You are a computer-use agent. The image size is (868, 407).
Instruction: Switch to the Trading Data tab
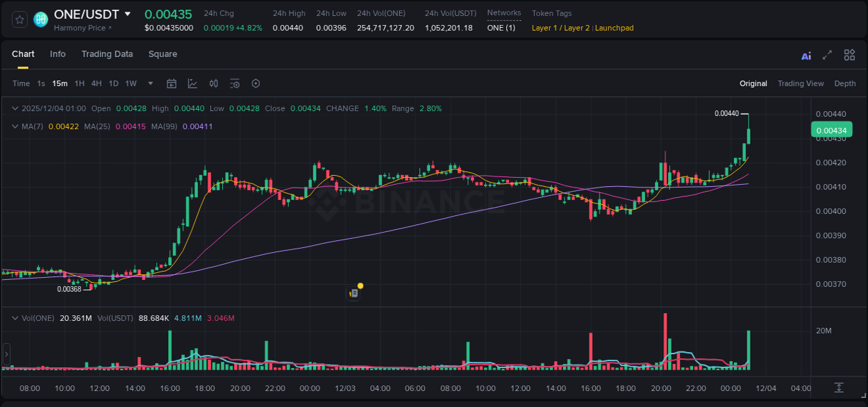tap(107, 54)
